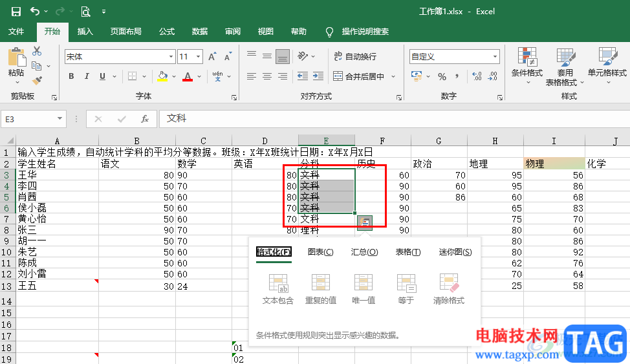This screenshot has height=364, width=630.
Task: Increase the cell indent
Action: (x=318, y=76)
